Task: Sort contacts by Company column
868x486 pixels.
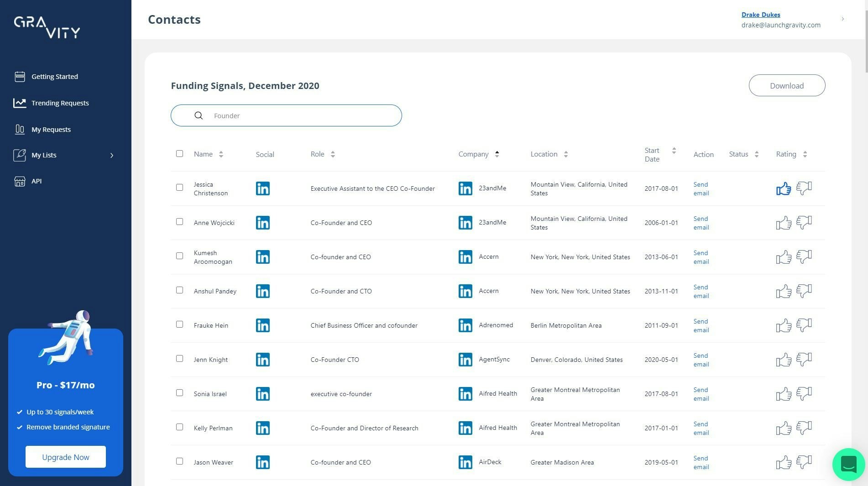Action: point(497,154)
